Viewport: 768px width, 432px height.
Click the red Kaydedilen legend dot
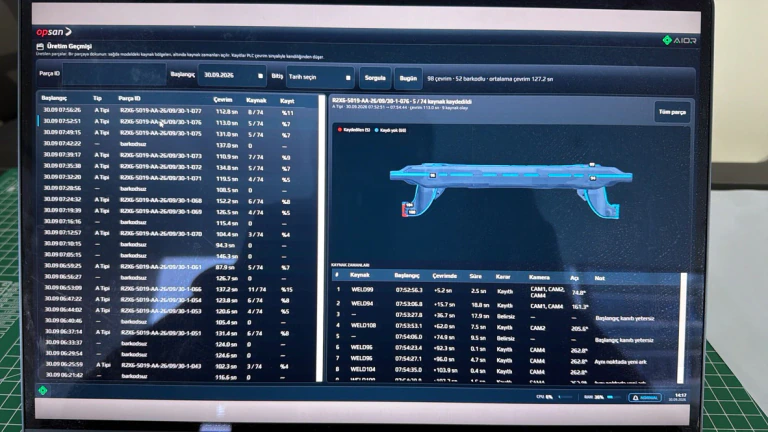pos(339,130)
